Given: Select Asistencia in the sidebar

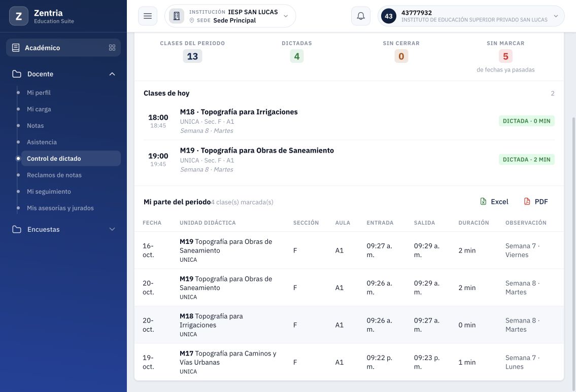Looking at the screenshot, I should click(x=42, y=142).
